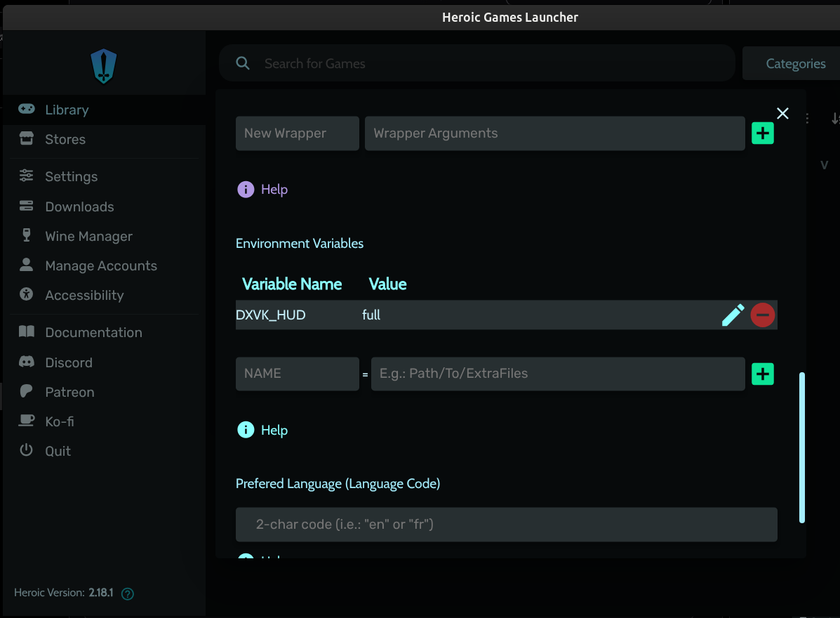840x618 pixels.
Task: Click the Wrapper Arguments field
Action: [x=555, y=133]
